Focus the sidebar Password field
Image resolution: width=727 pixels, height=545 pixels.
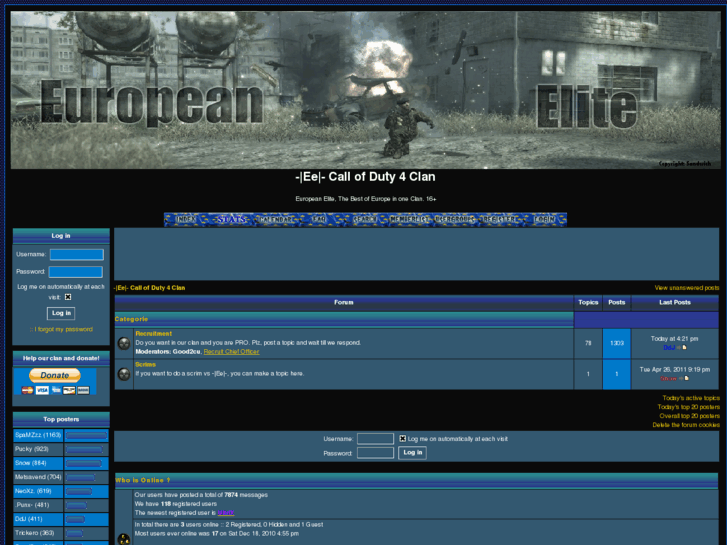(76, 272)
